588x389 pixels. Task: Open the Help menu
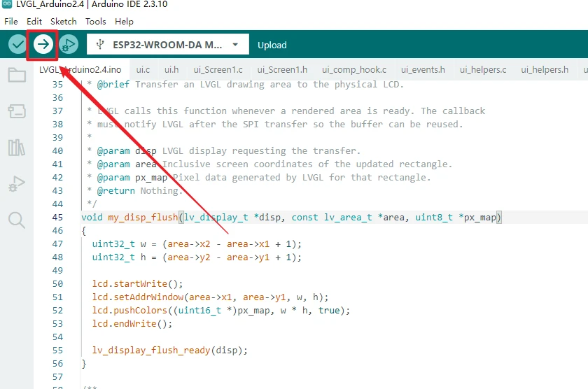point(124,22)
